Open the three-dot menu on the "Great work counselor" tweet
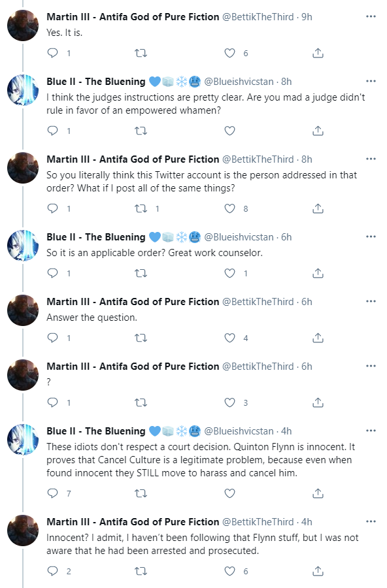This screenshot has width=387, height=588. (x=371, y=237)
